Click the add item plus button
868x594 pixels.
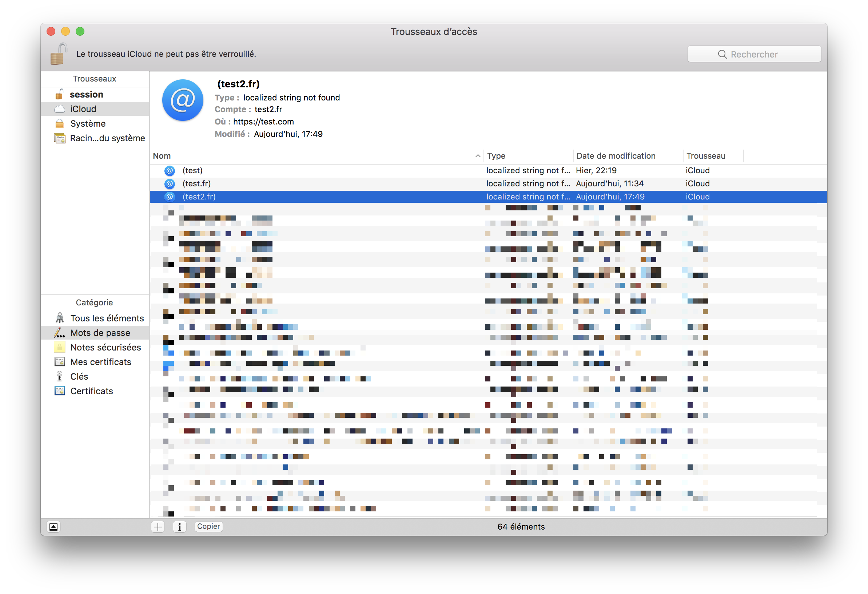[158, 527]
